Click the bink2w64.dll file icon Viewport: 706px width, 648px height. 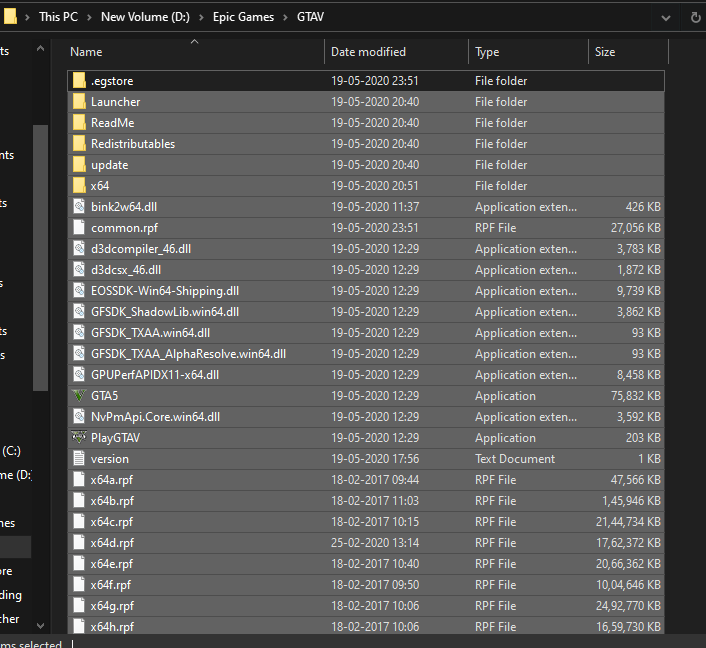79,207
